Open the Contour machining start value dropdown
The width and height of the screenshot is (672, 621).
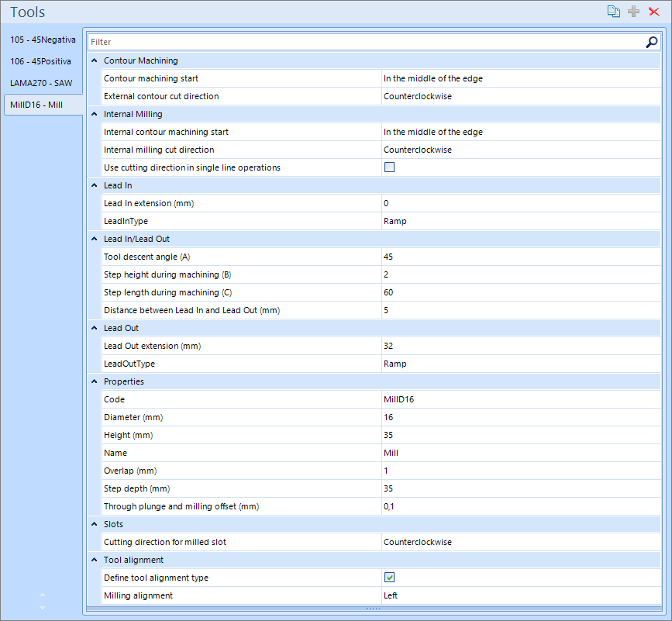[521, 78]
